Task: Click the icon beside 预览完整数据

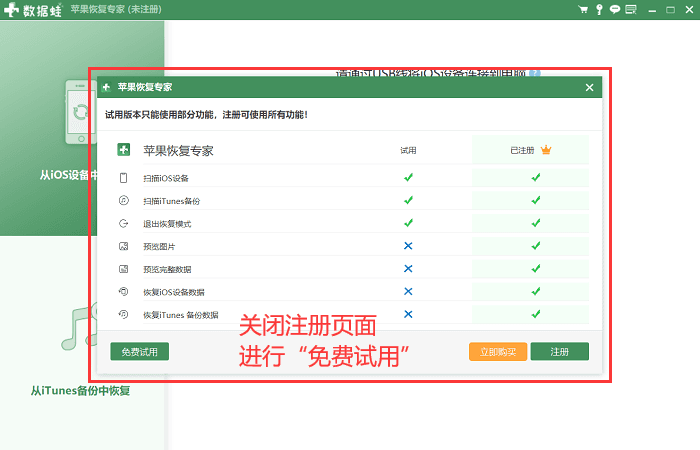Action: click(124, 269)
